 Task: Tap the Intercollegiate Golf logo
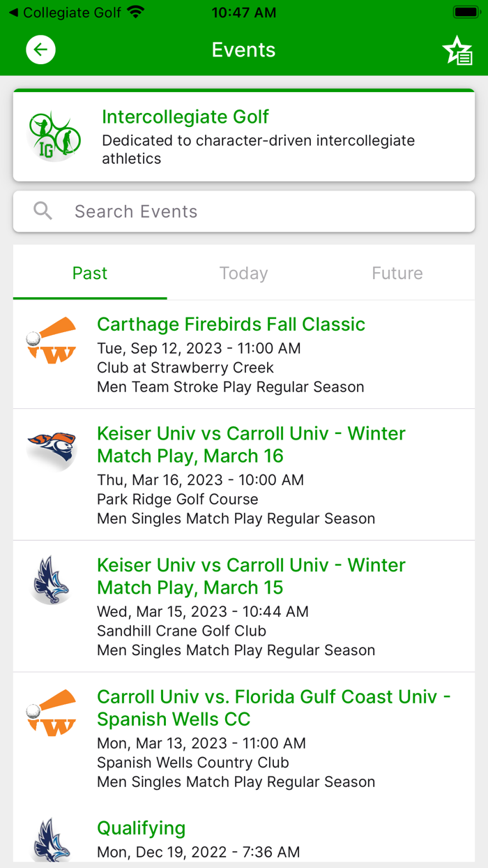(x=54, y=133)
